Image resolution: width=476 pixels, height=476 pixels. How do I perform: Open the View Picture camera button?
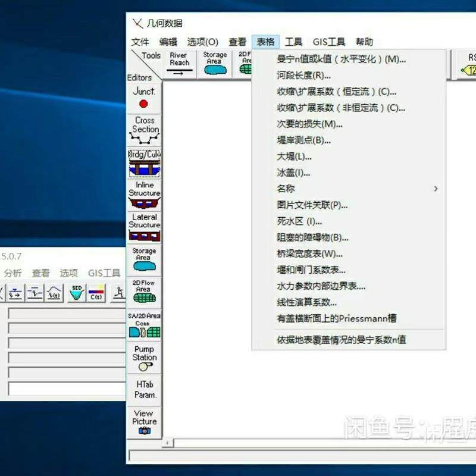[x=144, y=422]
